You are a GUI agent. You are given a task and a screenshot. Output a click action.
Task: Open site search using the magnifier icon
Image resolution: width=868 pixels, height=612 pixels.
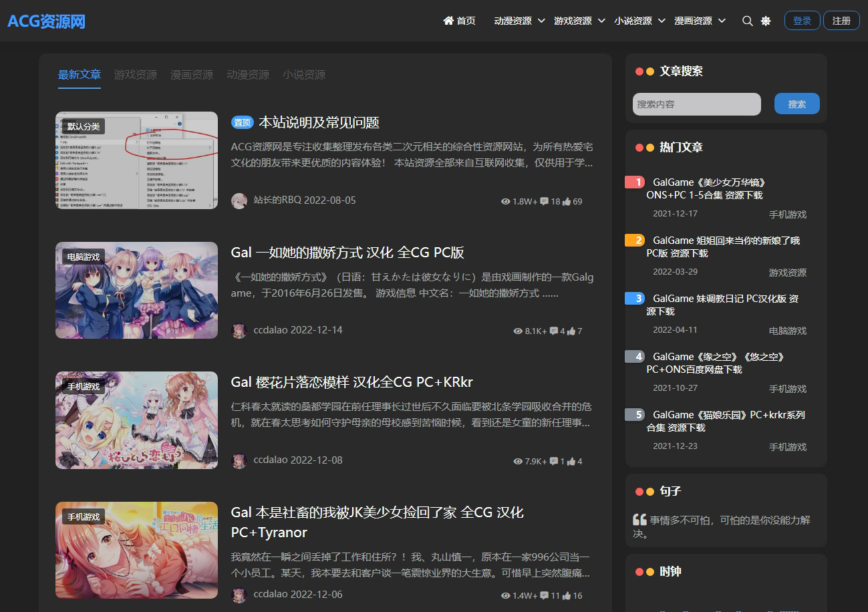747,21
